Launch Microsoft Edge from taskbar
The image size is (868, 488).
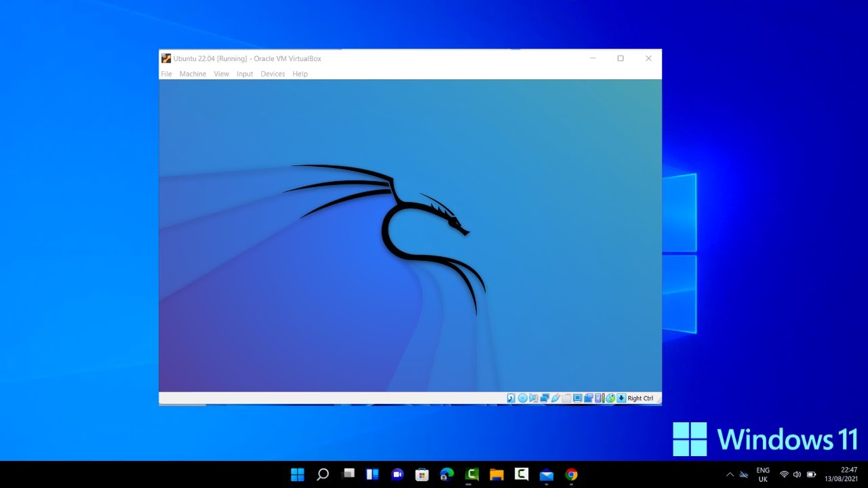click(447, 474)
